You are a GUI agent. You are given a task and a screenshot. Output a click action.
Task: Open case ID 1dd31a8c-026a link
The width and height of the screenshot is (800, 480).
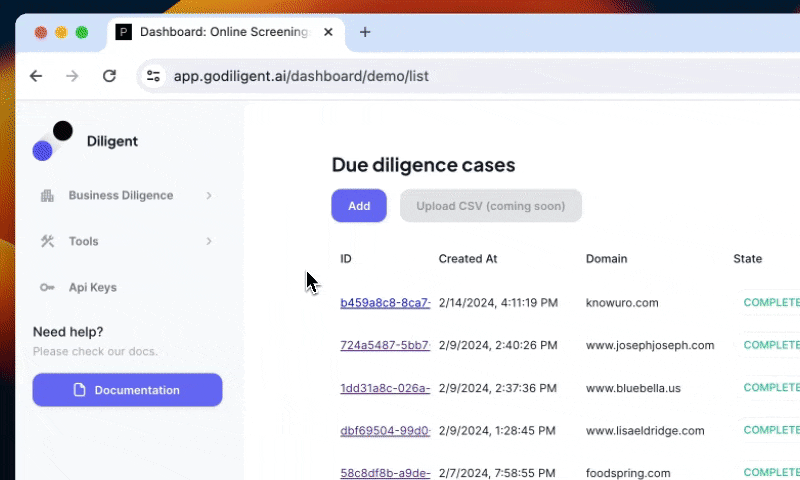tap(385, 387)
